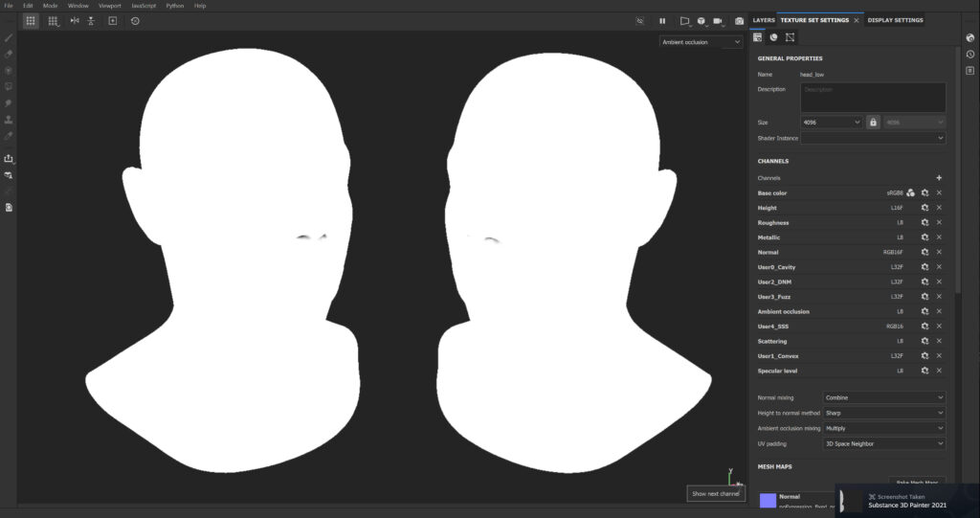Remove the Specular level channel
This screenshot has width=980, height=518.
click(x=939, y=371)
